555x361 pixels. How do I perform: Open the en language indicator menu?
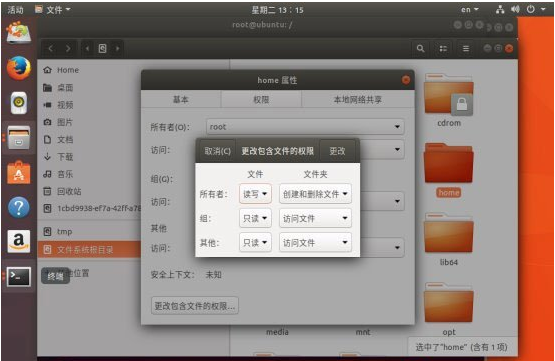(470, 10)
